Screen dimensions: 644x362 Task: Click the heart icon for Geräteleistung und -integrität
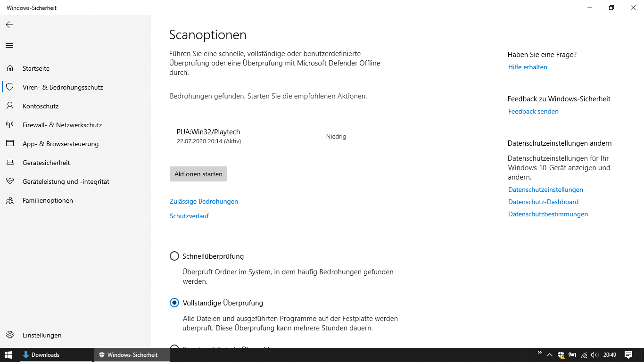click(10, 181)
